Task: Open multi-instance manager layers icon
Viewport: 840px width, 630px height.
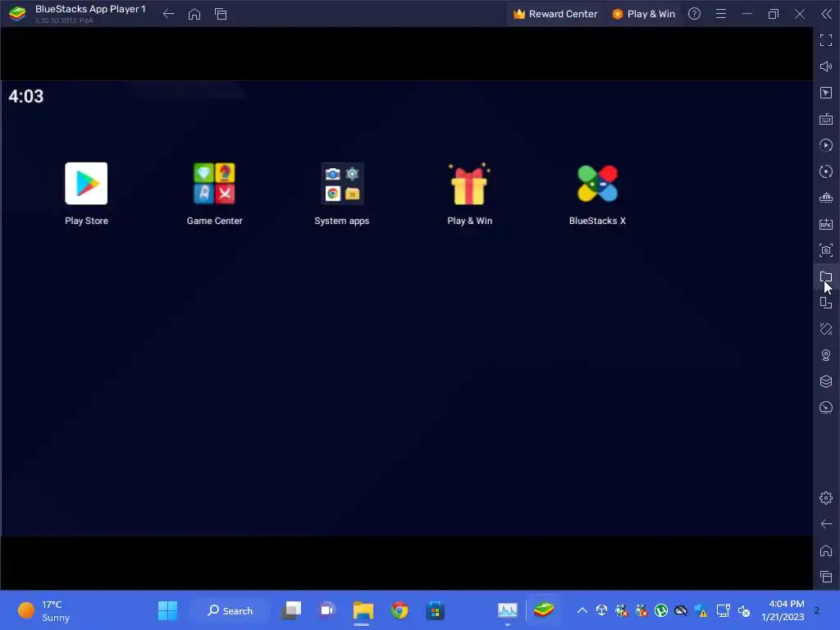Action: pos(826,381)
